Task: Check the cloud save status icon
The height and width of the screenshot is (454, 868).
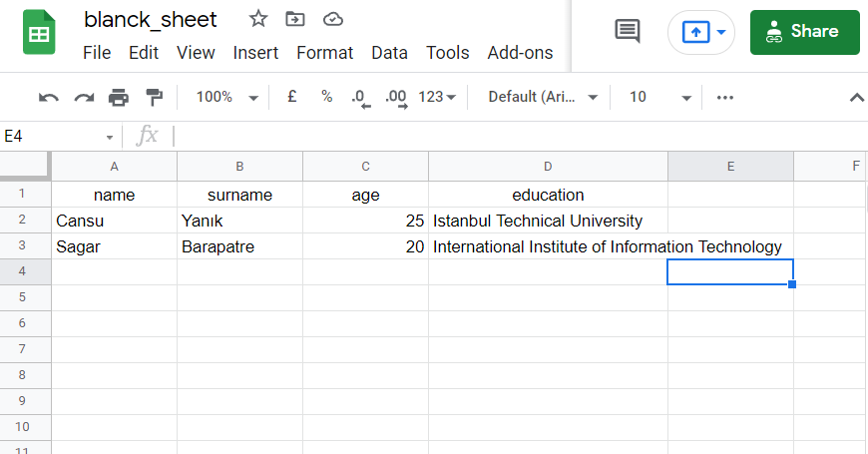Action: tap(332, 19)
